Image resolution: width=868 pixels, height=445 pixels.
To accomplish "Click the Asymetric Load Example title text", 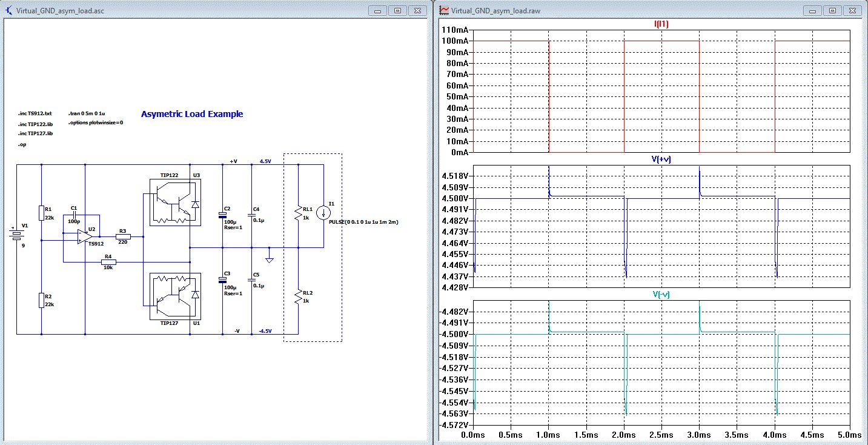I will pyautogui.click(x=192, y=114).
